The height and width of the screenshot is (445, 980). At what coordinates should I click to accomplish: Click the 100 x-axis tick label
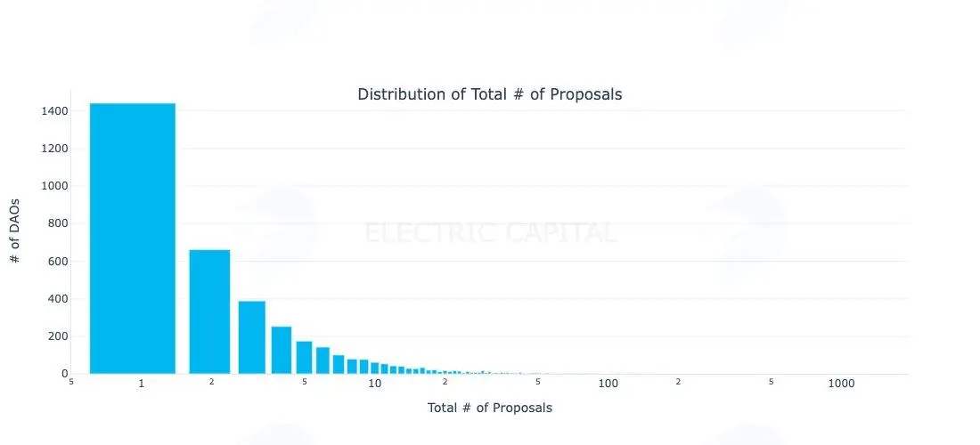tap(608, 384)
